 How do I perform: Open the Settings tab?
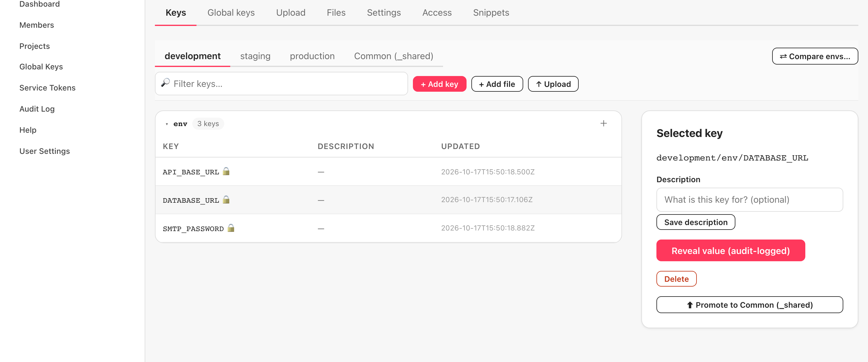[384, 13]
